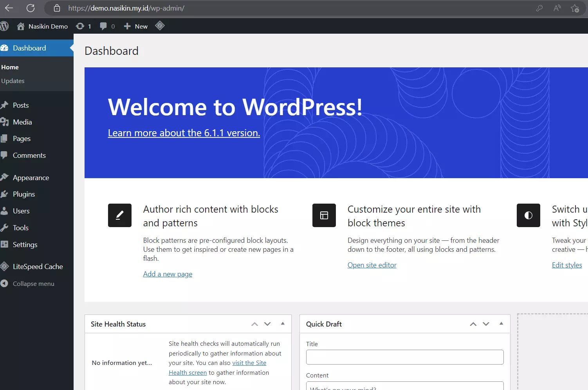Image resolution: width=588 pixels, height=390 pixels.
Task: Click New in the admin bar
Action: pos(141,26)
